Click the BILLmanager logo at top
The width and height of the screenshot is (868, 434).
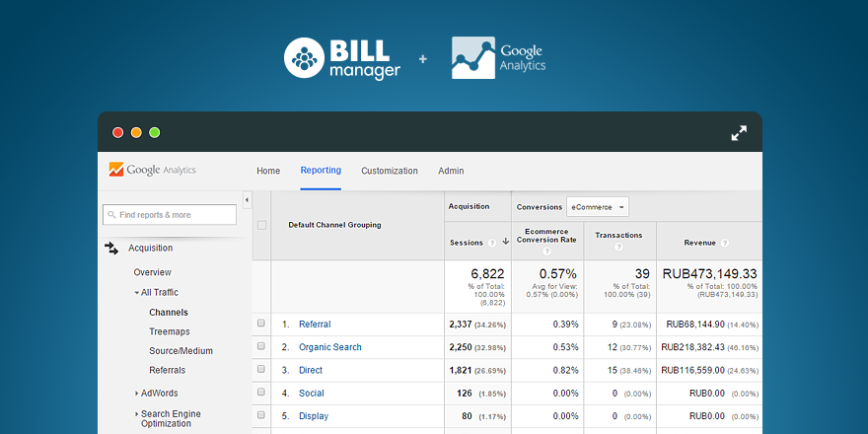point(342,58)
